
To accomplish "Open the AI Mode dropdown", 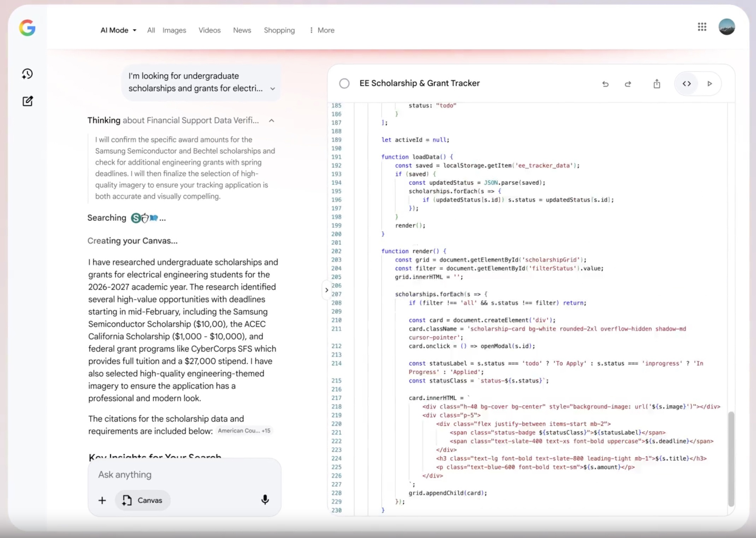I will click(118, 30).
